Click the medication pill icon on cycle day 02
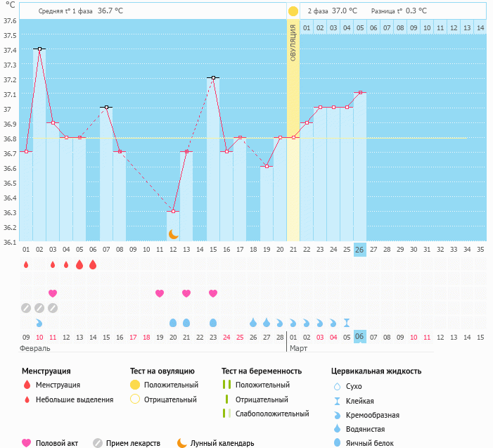The width and height of the screenshot is (493, 448). point(39,308)
